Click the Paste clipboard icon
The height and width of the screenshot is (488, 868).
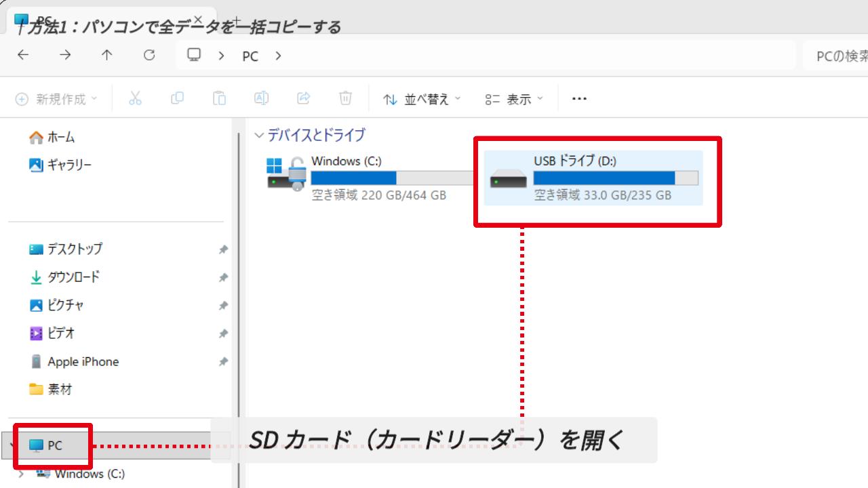click(x=219, y=99)
